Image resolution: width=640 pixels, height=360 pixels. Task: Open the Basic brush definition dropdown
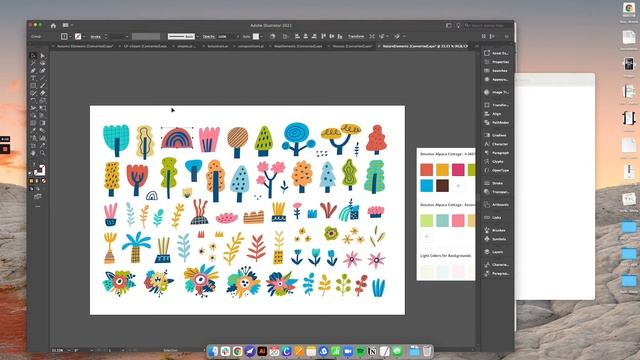pyautogui.click(x=198, y=37)
